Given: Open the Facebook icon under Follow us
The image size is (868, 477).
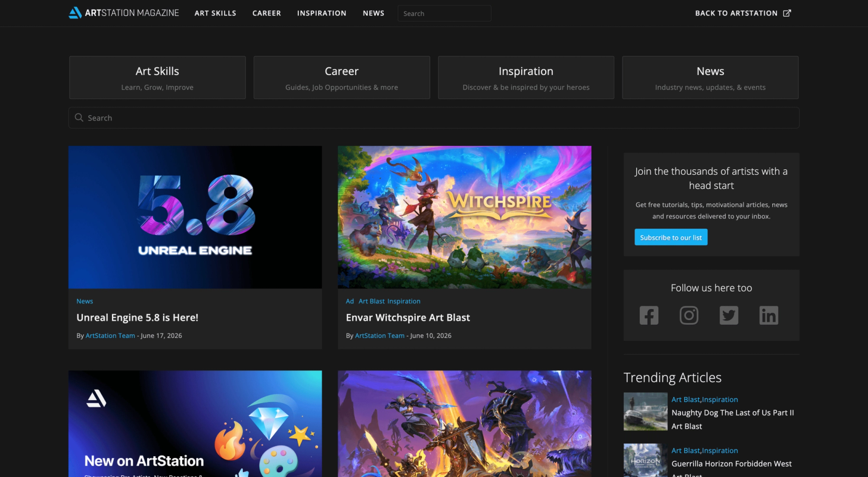Looking at the screenshot, I should [x=649, y=315].
